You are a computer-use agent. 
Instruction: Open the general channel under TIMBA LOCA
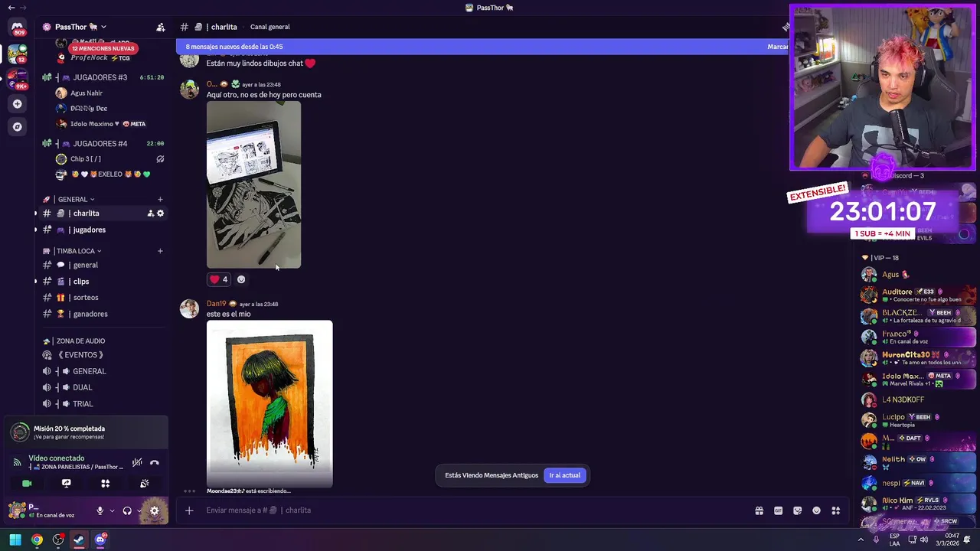(x=101, y=265)
